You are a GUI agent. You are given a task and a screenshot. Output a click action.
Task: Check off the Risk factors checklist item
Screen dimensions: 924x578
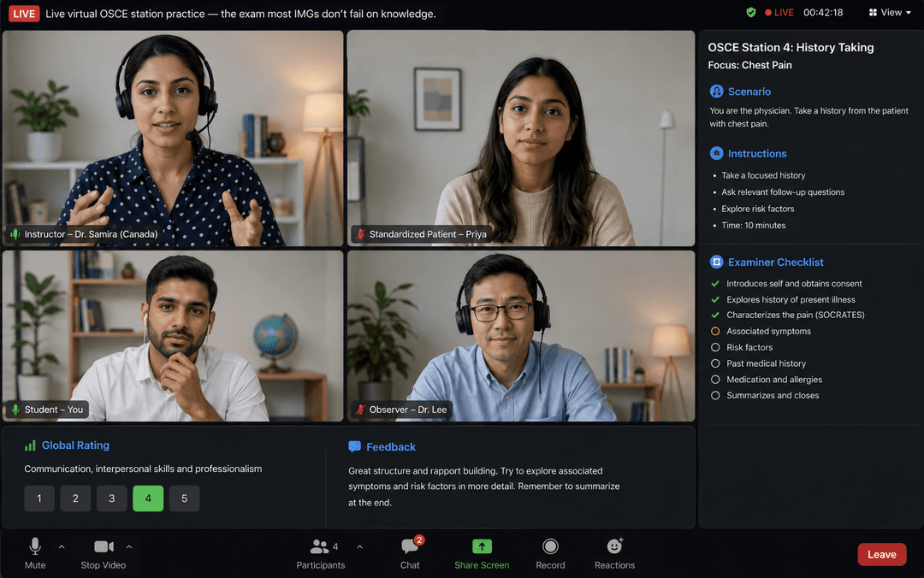point(715,348)
